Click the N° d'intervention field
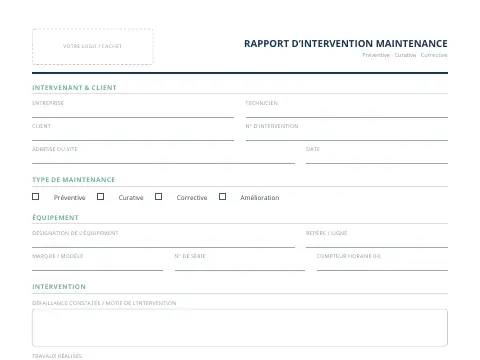 coord(347,136)
